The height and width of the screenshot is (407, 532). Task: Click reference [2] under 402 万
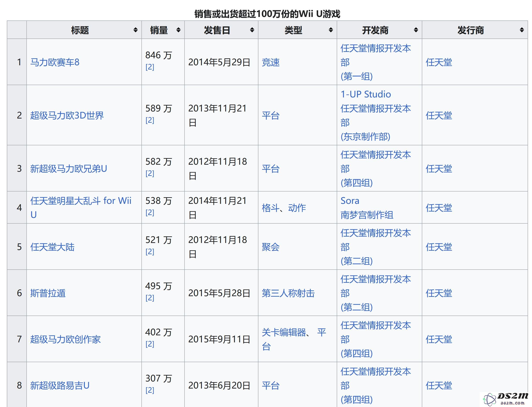[x=150, y=344]
